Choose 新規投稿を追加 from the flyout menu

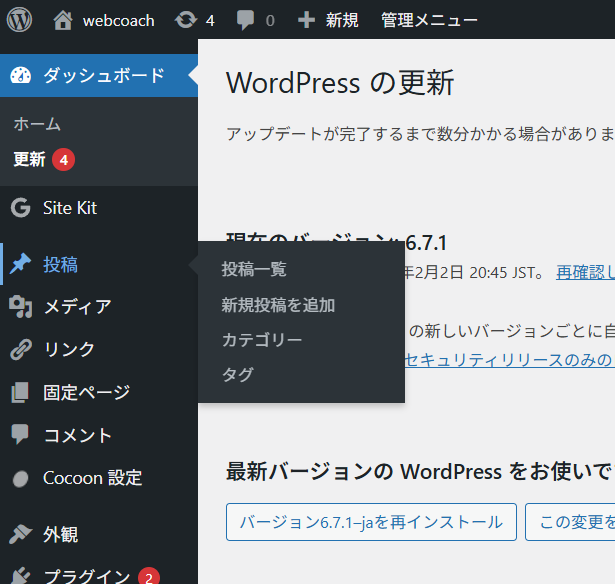pyautogui.click(x=278, y=305)
